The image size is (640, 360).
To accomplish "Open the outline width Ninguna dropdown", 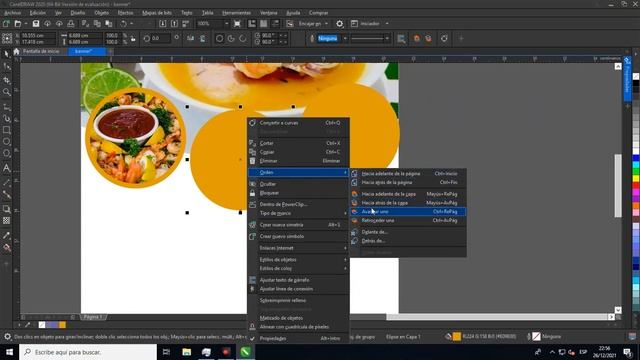I will (x=345, y=38).
